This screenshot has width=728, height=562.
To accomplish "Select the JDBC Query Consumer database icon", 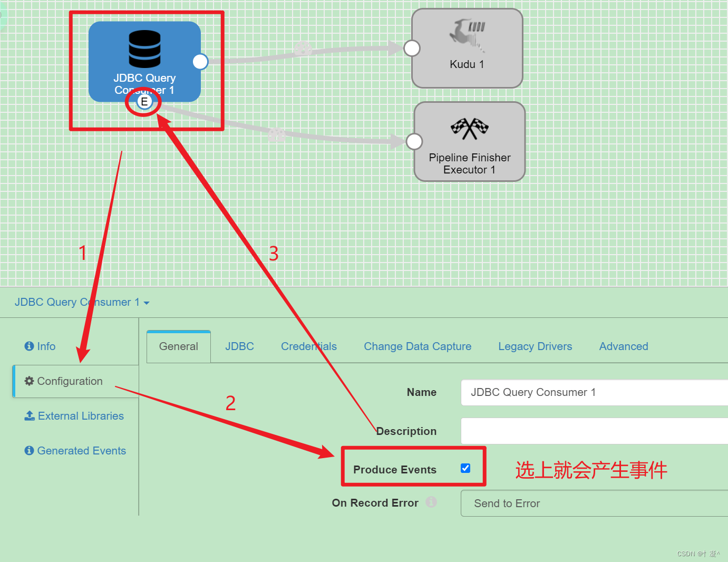I will pos(144,49).
